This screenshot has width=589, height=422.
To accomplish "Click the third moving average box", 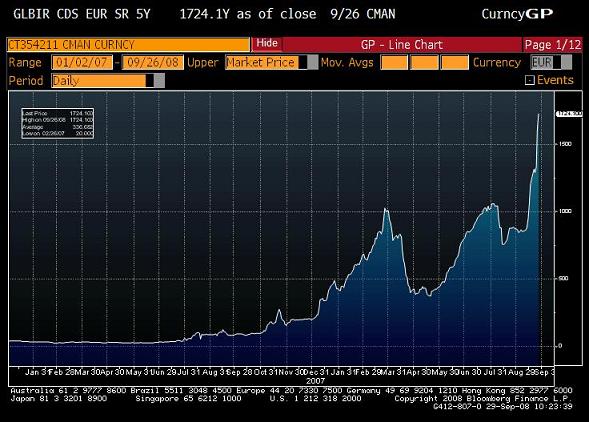I will [x=455, y=62].
